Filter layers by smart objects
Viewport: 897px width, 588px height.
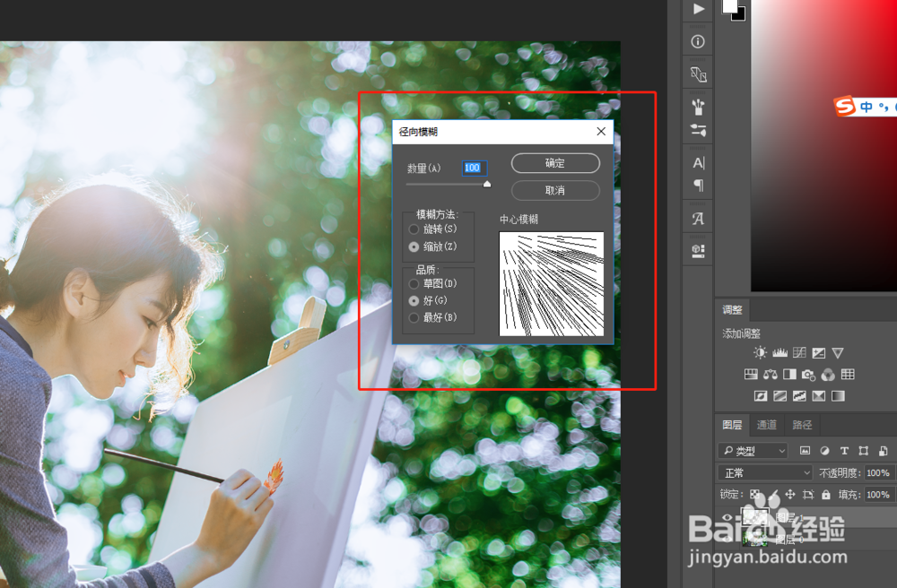click(884, 450)
